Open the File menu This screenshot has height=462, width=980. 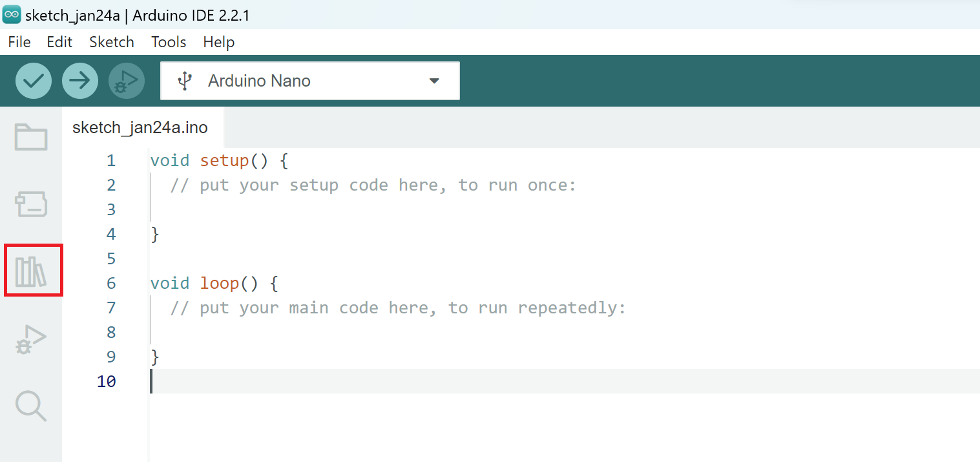point(19,42)
